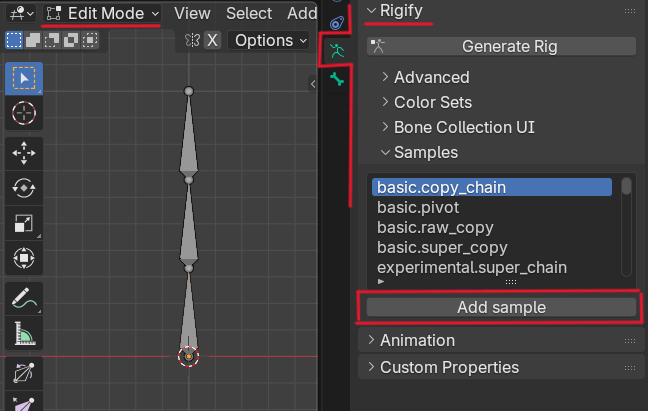Open the View menu
648x411 pixels.
point(192,13)
